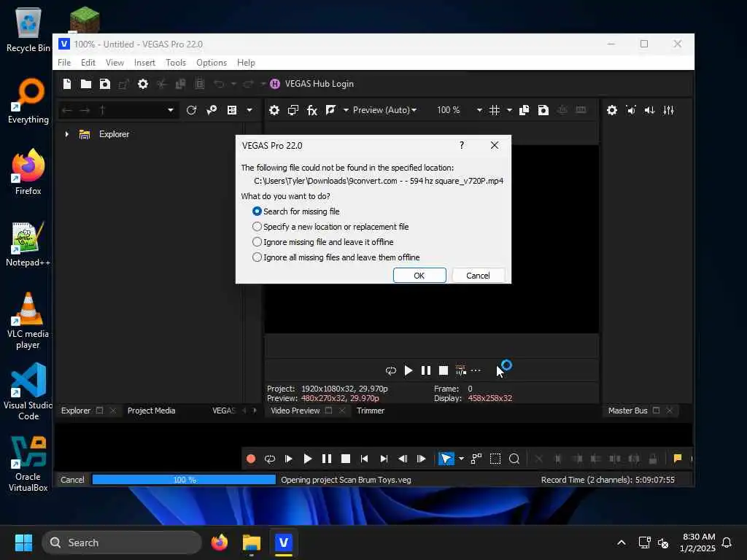
Task: Select Search for missing file option
Action: pyautogui.click(x=296, y=211)
